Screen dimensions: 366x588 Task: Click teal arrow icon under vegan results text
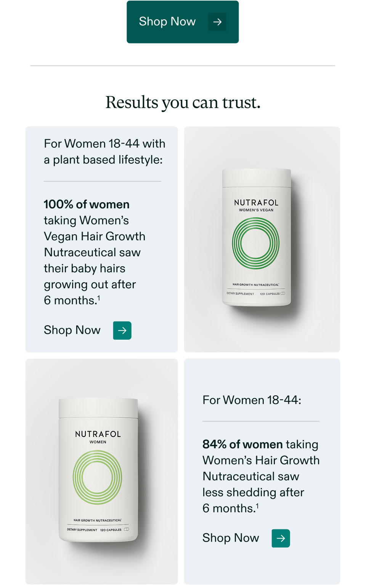[x=122, y=331]
